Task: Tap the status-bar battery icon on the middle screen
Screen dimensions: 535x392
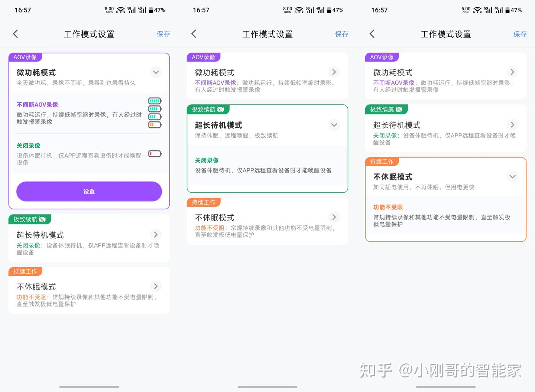Action: click(x=329, y=10)
